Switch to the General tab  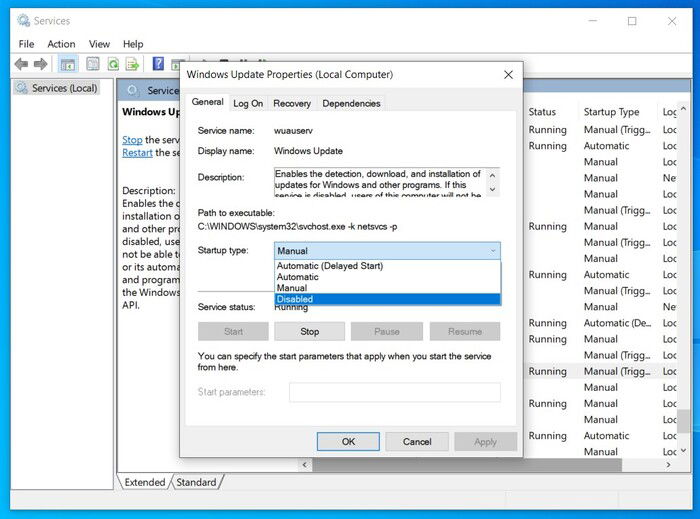(208, 102)
